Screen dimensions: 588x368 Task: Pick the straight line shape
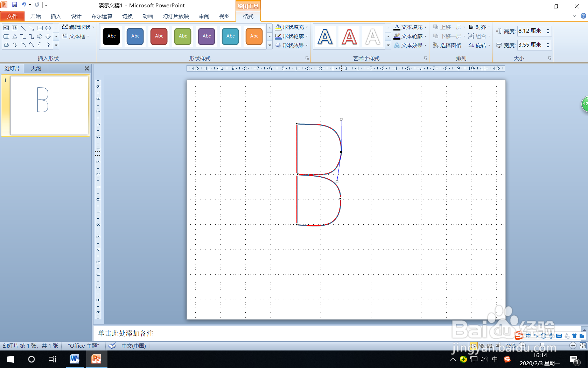coord(23,28)
